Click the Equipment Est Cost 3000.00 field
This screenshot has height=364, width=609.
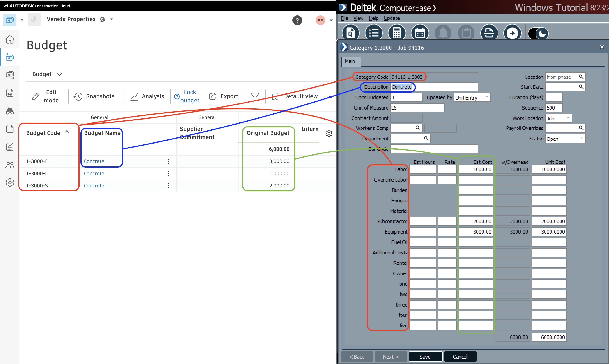[x=476, y=232]
